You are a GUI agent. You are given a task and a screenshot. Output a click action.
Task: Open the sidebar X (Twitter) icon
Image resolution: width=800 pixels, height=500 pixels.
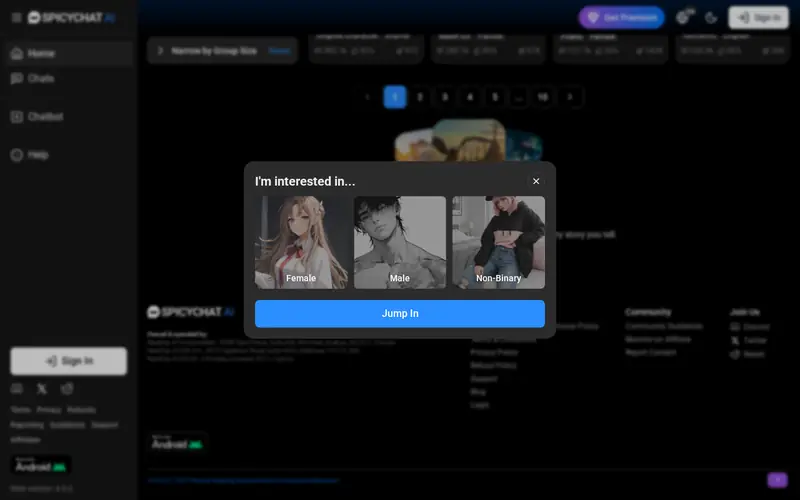(x=42, y=389)
